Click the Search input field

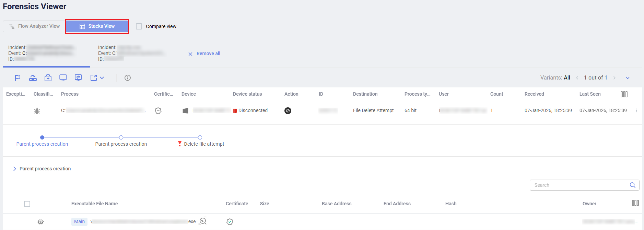click(x=580, y=185)
